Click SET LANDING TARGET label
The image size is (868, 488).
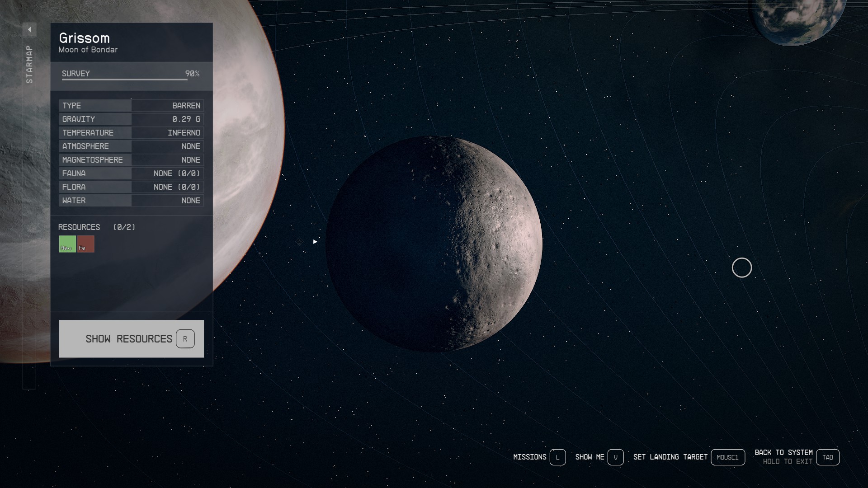(670, 457)
